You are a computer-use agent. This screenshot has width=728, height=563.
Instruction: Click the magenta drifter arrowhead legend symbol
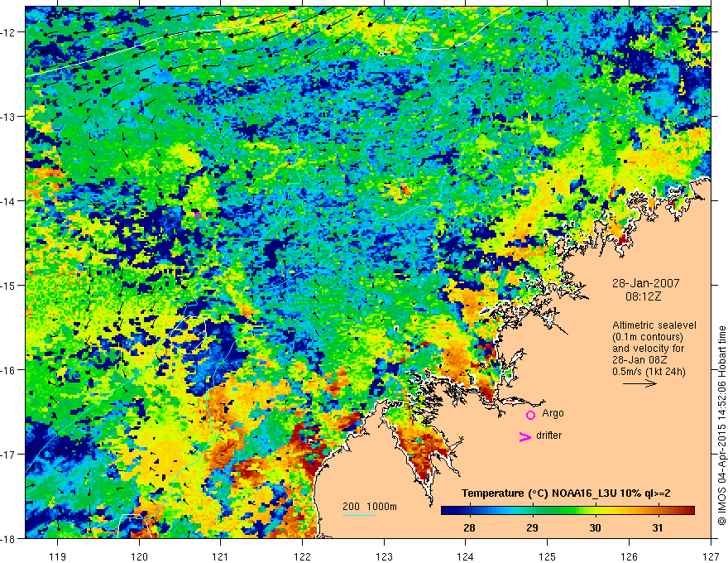point(524,436)
